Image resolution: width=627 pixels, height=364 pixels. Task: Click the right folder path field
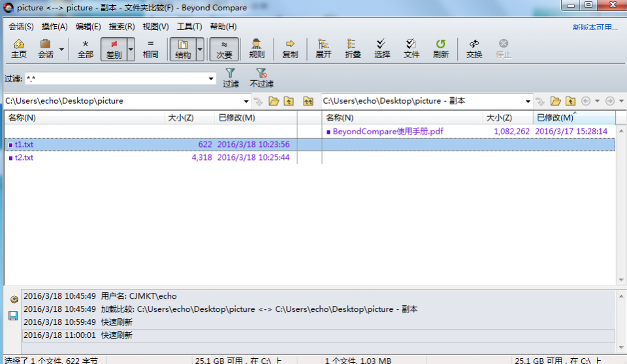click(423, 101)
